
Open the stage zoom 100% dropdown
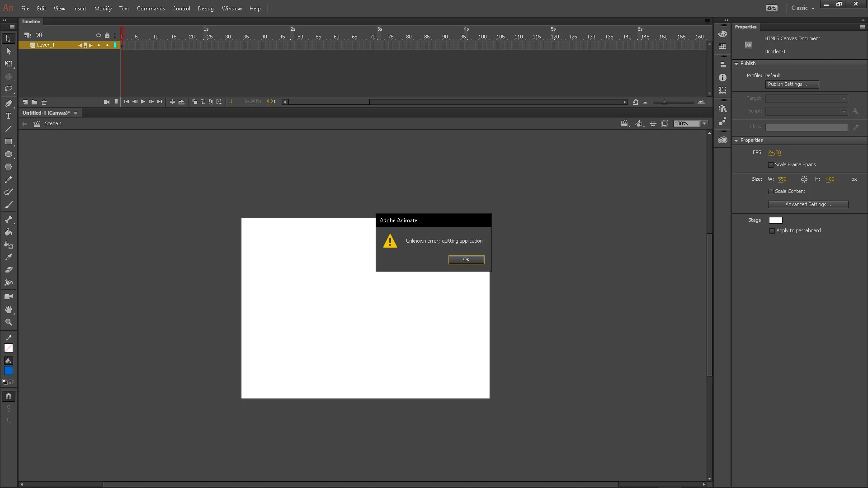[x=704, y=124]
